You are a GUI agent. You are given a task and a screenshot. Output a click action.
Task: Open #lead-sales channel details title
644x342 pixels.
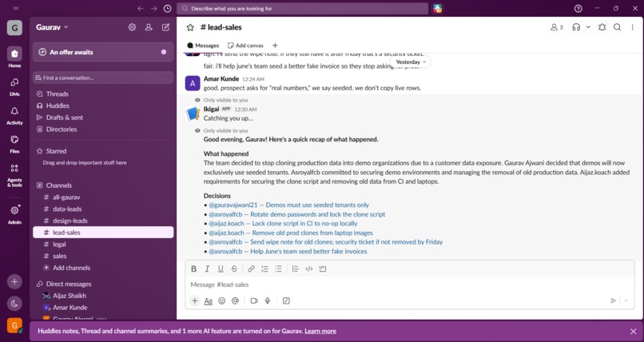pos(221,27)
